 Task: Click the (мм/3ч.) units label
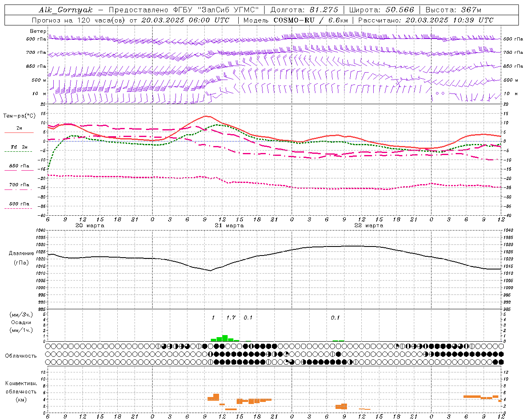(x=21, y=315)
